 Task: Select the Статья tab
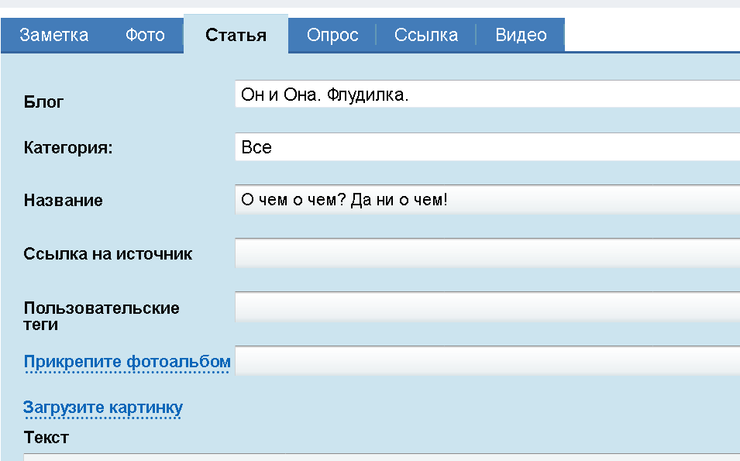pos(236,35)
